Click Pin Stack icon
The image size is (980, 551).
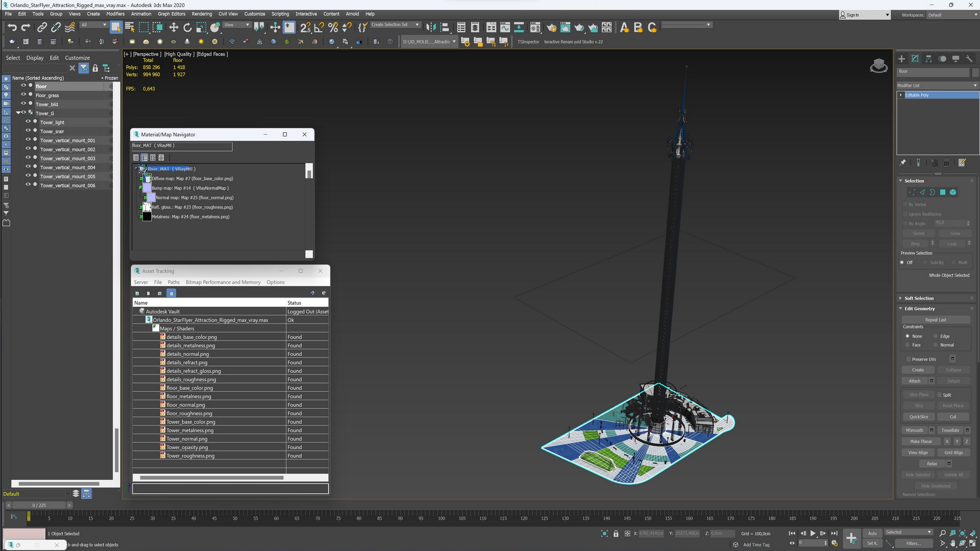click(x=902, y=163)
